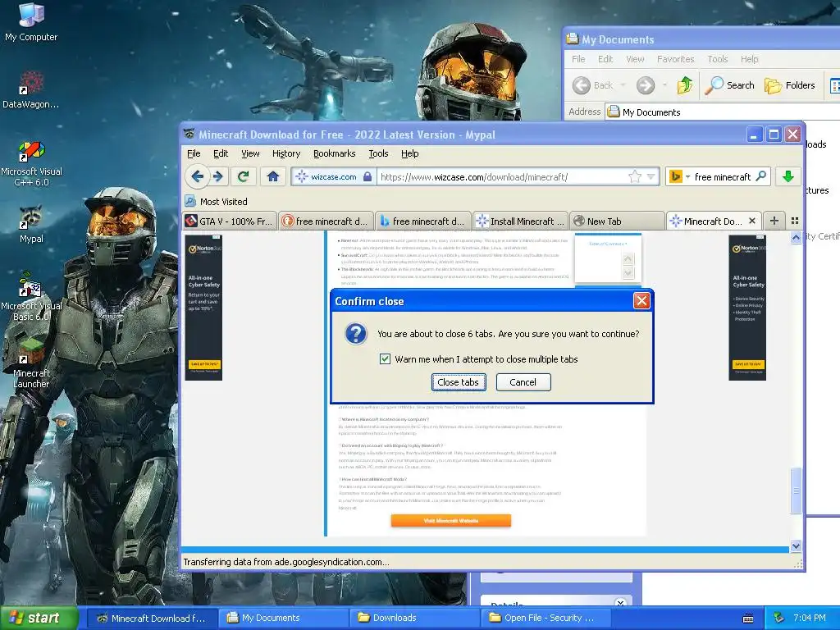Viewport: 840px width, 630px height.
Task: Switch to the DuckDuckGo free minecraft tab
Action: pyautogui.click(x=326, y=221)
